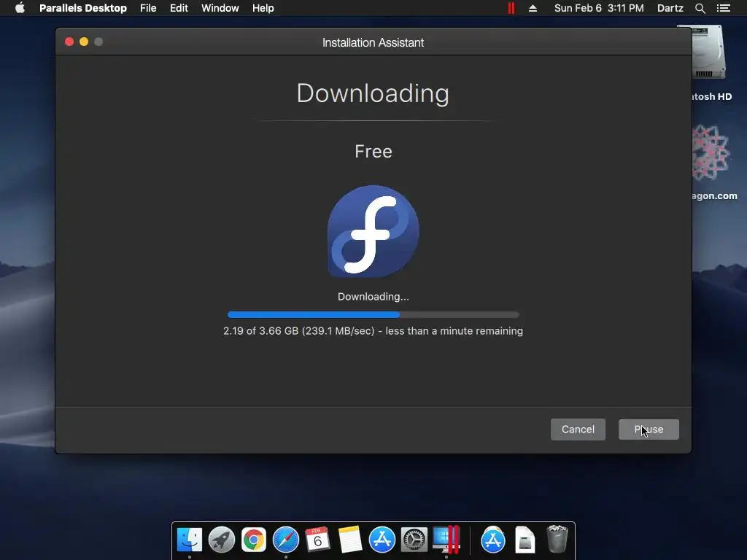Close the Installation Assistant window

click(x=69, y=42)
